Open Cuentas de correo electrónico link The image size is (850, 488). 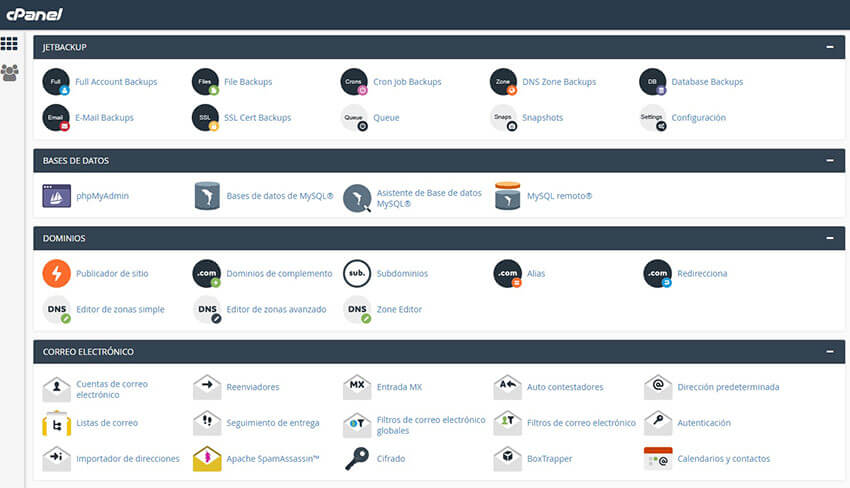point(112,389)
